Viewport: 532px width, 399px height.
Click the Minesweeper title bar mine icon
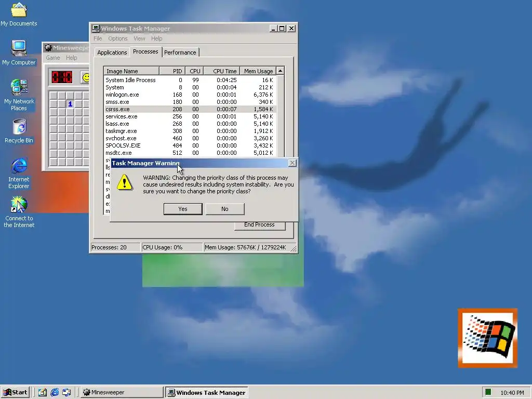pos(48,48)
